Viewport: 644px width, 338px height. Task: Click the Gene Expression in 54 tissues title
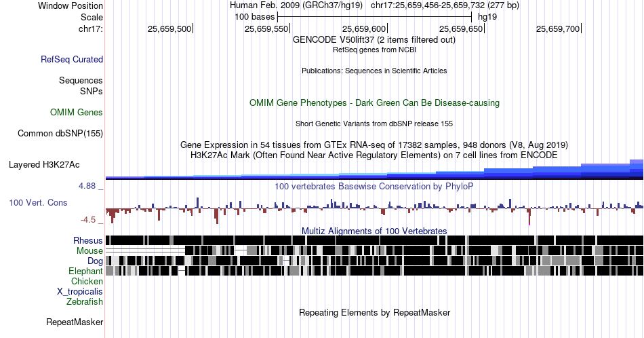click(374, 145)
